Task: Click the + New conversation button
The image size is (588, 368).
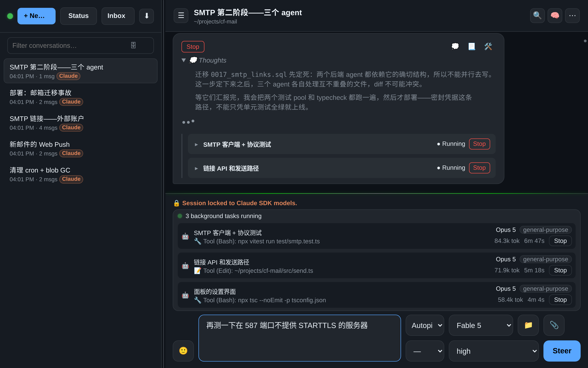Action: pos(36,16)
